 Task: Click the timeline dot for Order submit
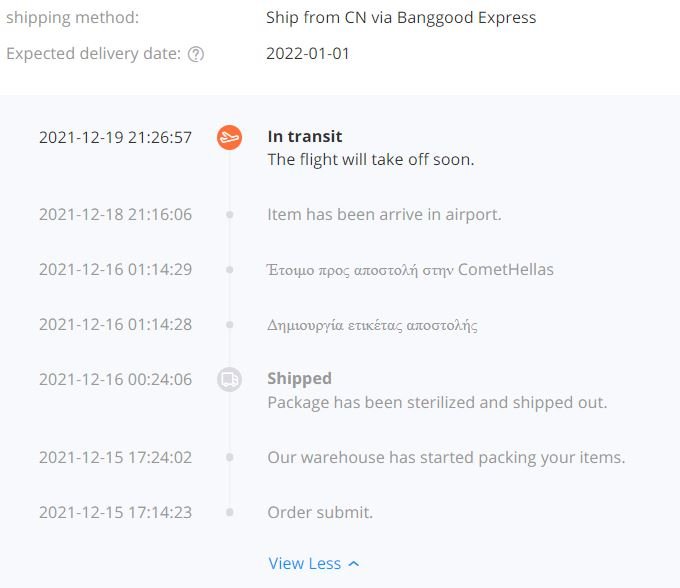coord(230,512)
